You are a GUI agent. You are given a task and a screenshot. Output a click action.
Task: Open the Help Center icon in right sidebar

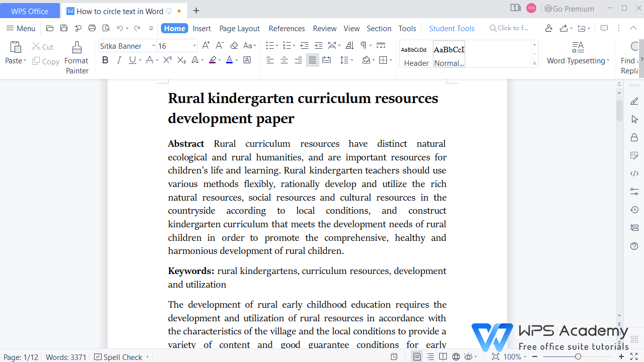pos(634,246)
